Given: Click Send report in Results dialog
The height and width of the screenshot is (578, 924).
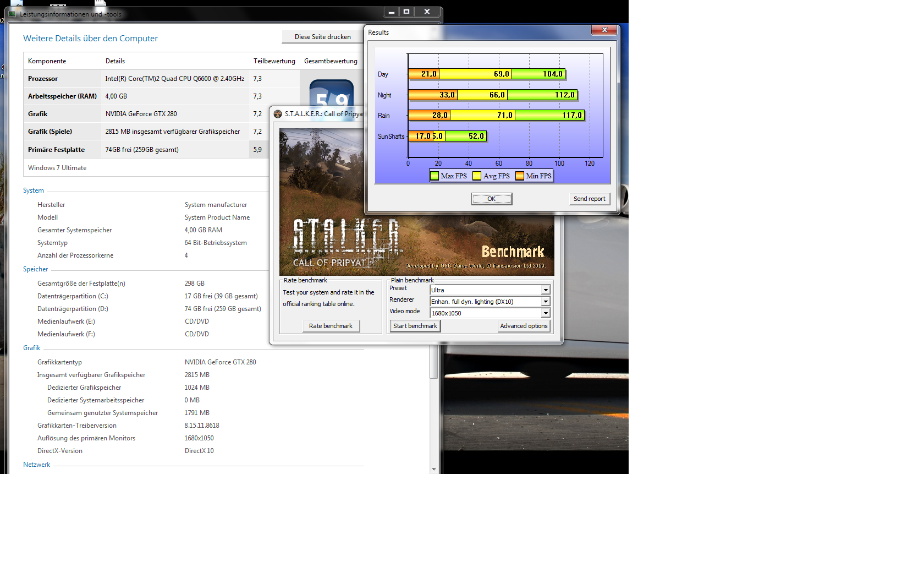Looking at the screenshot, I should [x=589, y=199].
